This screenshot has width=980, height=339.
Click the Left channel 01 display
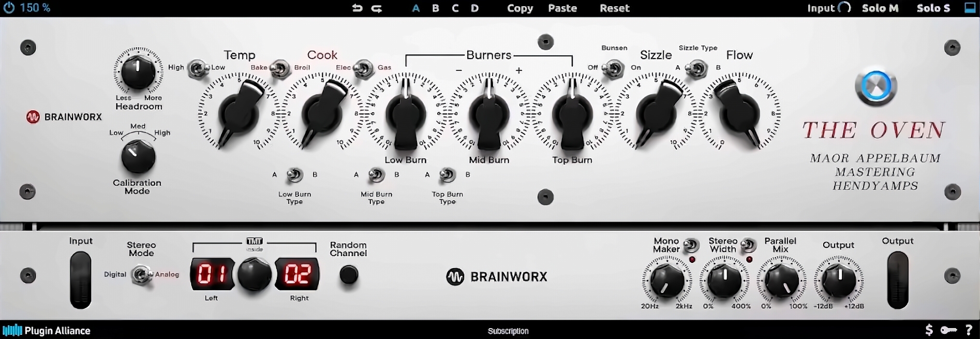[212, 274]
